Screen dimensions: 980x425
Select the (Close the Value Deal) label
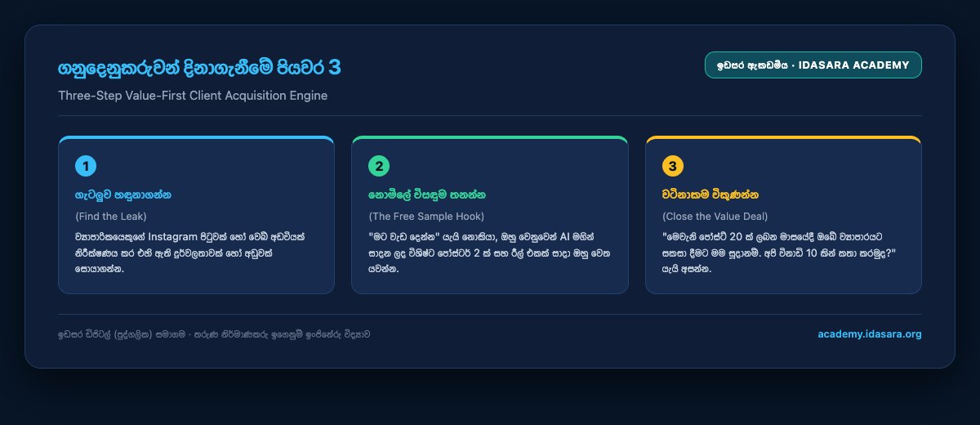click(716, 217)
